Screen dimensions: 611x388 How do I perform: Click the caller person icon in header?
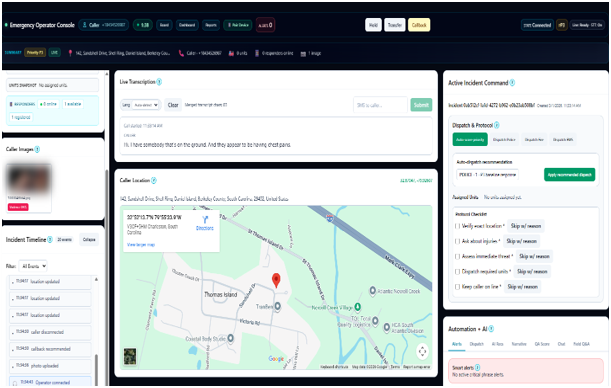pos(85,25)
